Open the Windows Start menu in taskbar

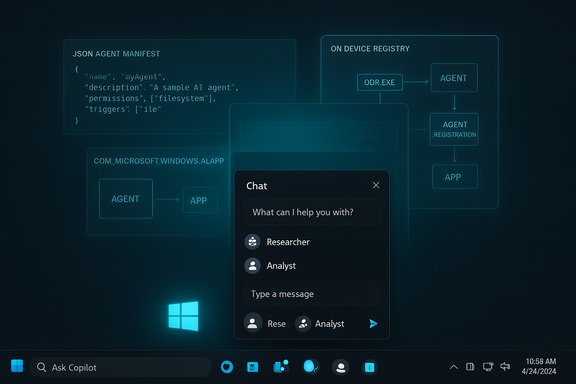(x=17, y=366)
